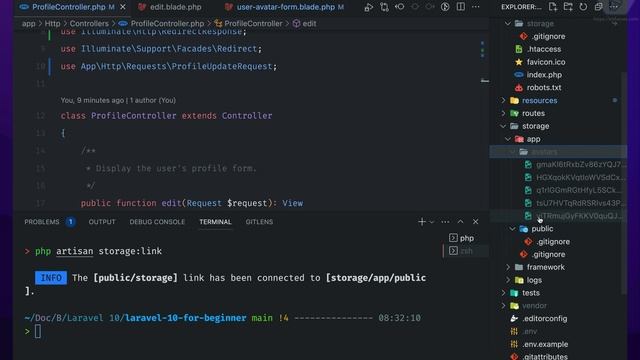This screenshot has height=360, width=640.
Task: Open the .env.example file
Action: [545, 344]
